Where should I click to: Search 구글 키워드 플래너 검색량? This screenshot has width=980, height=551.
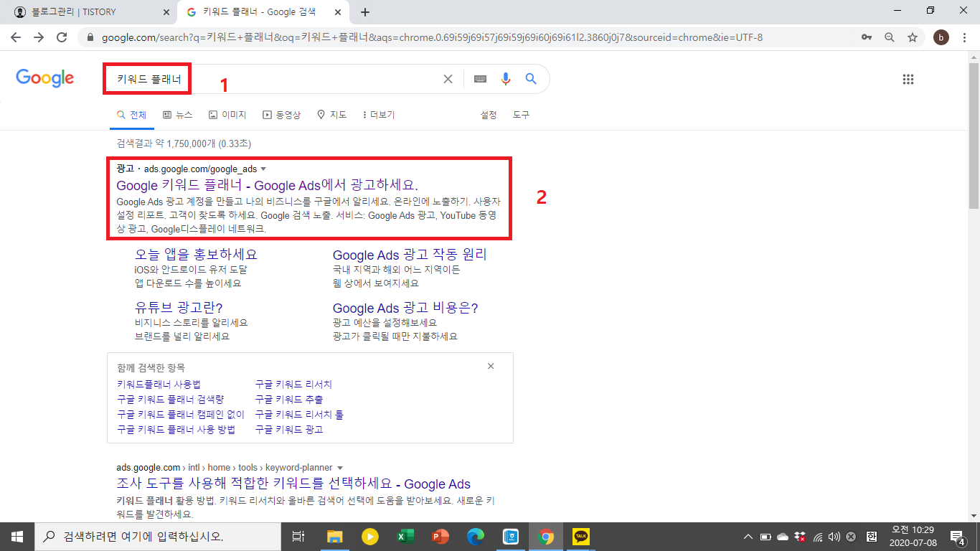click(170, 400)
